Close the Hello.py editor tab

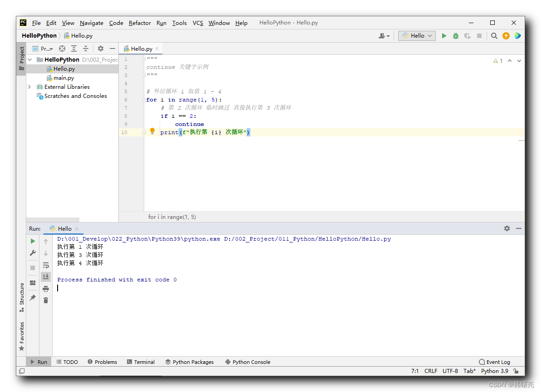[157, 48]
